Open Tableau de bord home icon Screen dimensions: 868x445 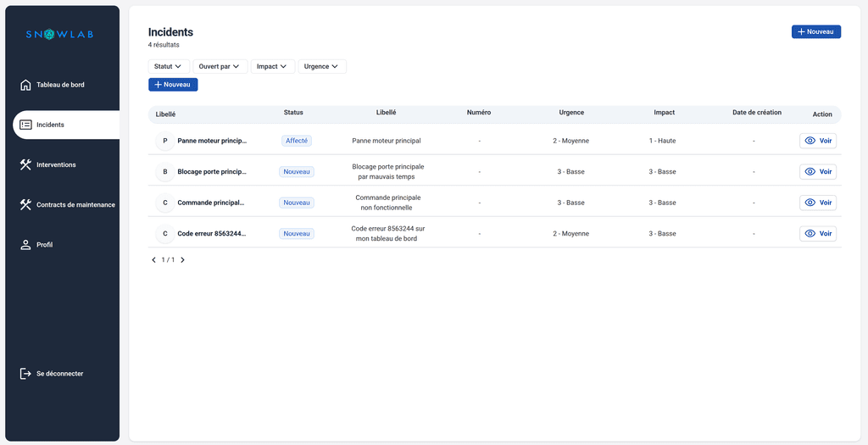pos(25,86)
